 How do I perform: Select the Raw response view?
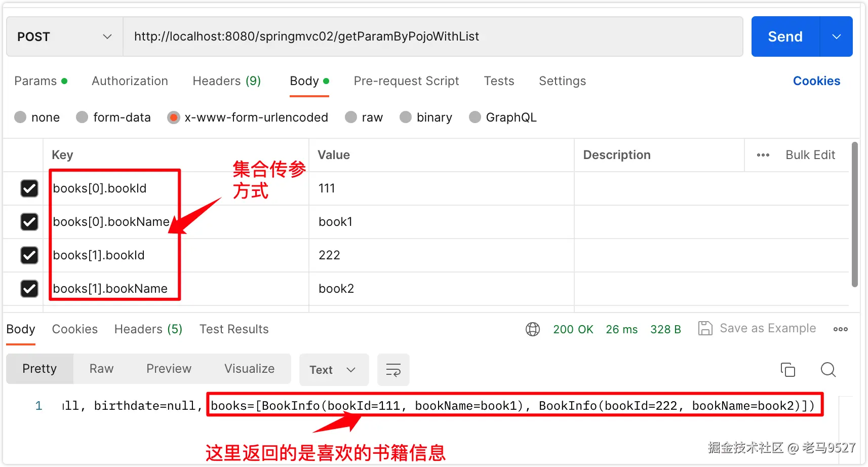pyautogui.click(x=101, y=369)
